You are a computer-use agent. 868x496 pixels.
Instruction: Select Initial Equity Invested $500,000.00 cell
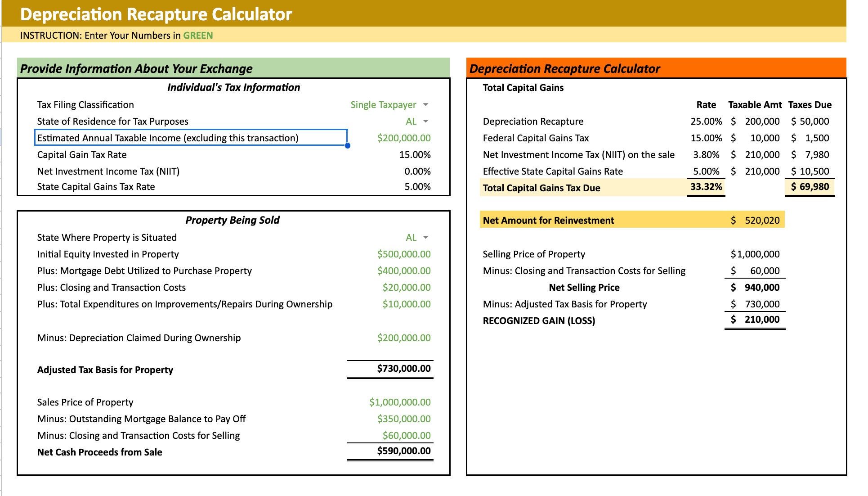[x=403, y=254]
